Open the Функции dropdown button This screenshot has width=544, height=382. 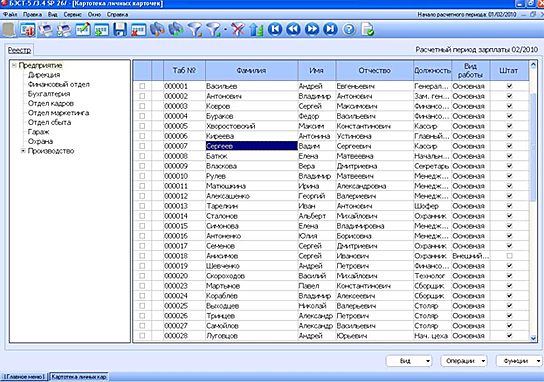519,361
